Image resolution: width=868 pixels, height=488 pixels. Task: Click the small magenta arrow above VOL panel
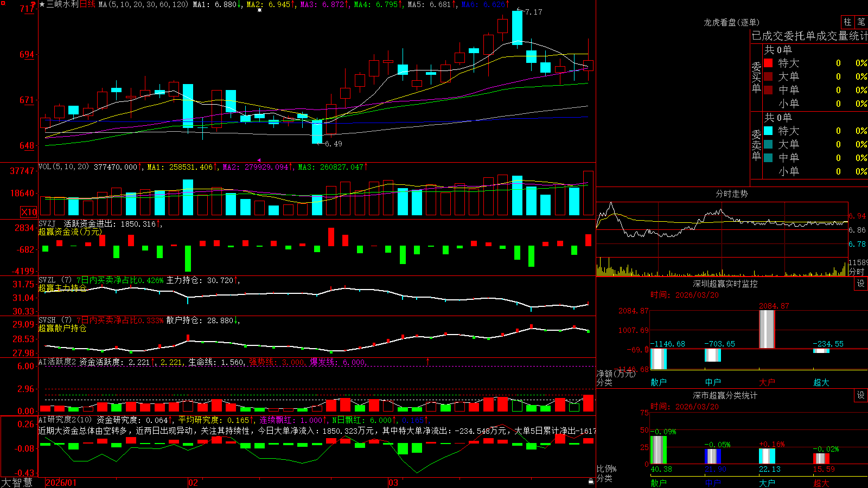point(259,160)
